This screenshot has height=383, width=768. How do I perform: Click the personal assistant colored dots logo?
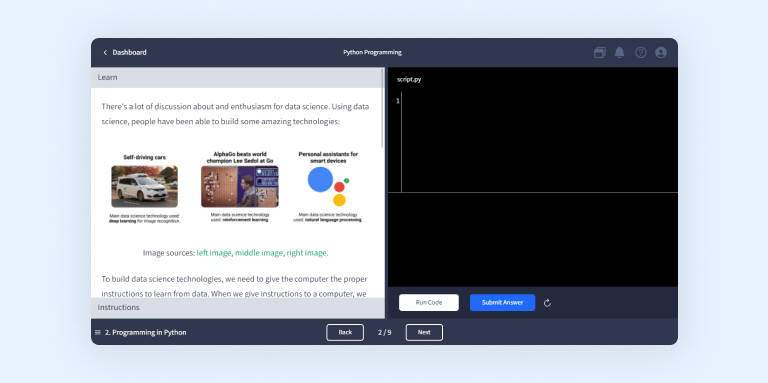pos(328,186)
